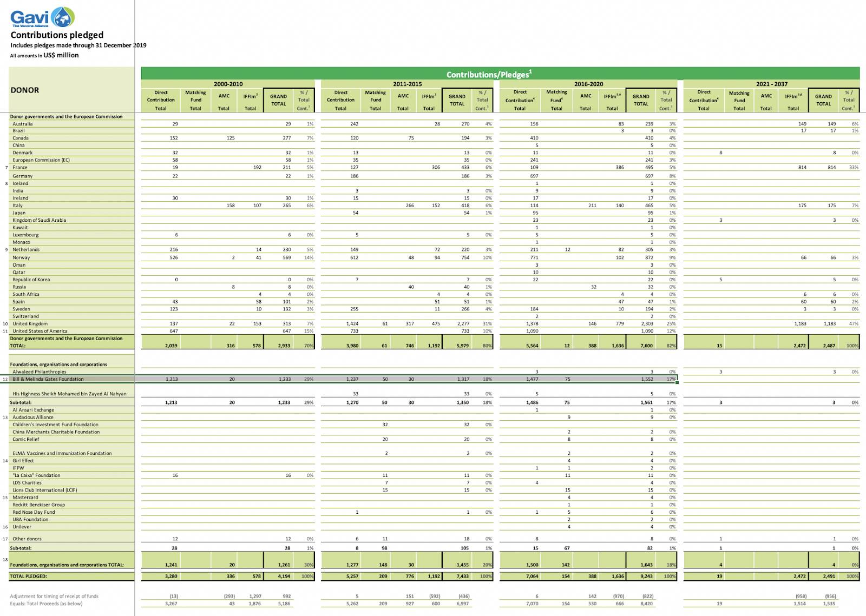Click the UBA Foundation row label

click(31, 519)
